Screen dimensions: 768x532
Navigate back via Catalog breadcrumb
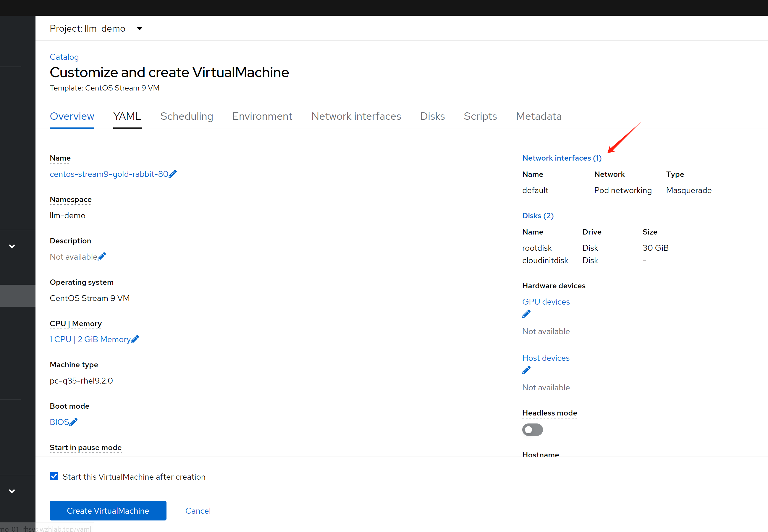(x=64, y=57)
